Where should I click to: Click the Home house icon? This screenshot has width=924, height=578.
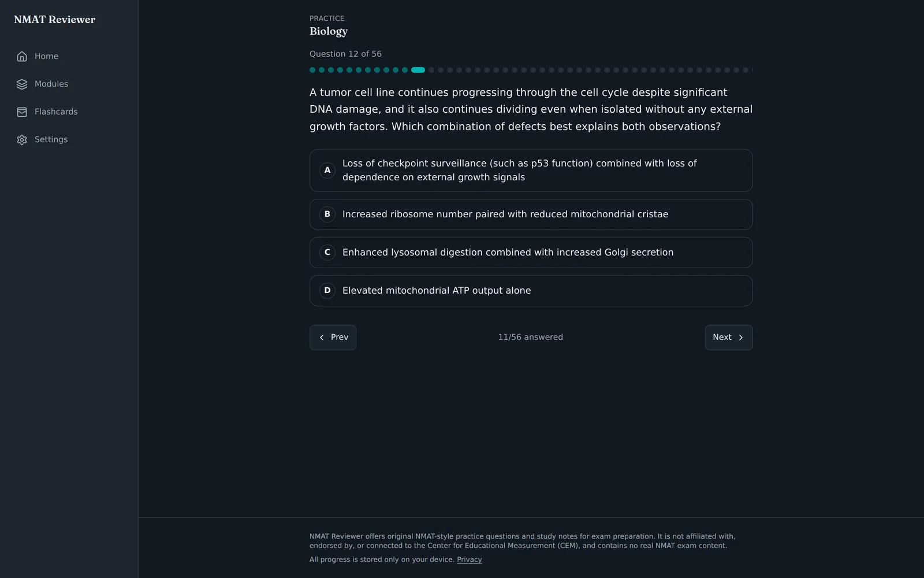pos(22,56)
